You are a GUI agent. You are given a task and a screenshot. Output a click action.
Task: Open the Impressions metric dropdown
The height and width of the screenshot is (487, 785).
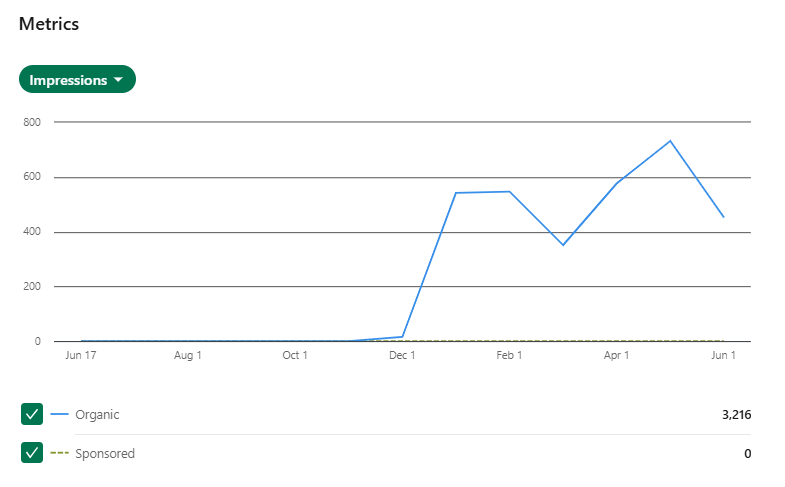pyautogui.click(x=77, y=79)
